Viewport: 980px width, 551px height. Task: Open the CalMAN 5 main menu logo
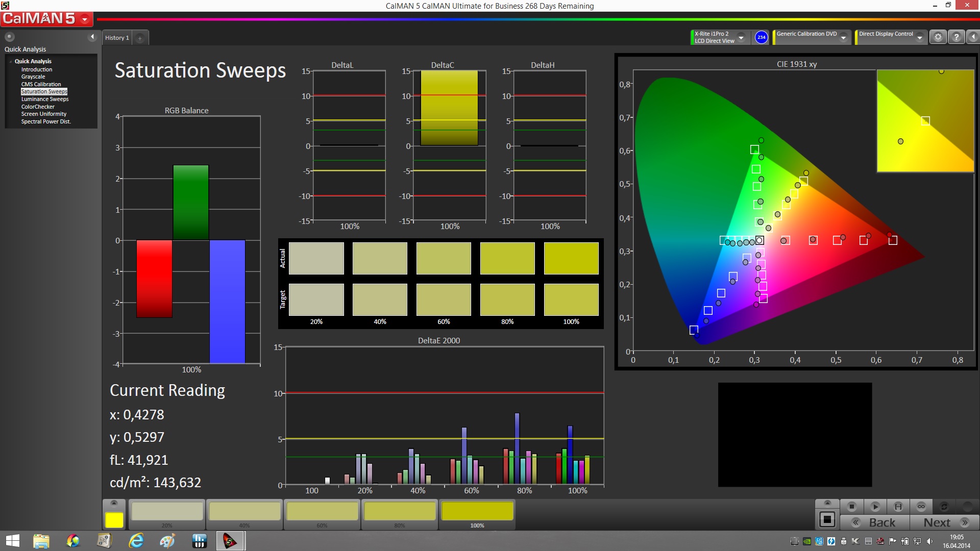click(46, 19)
